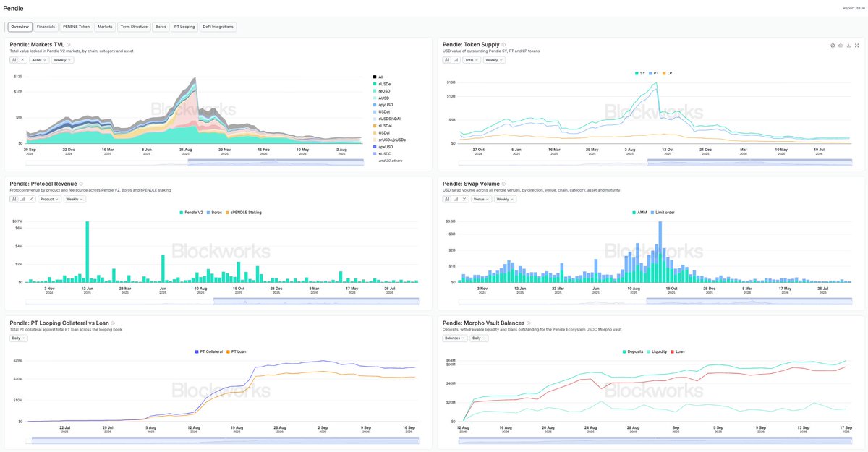Open Daily dropdown in PT Looping chart
This screenshot has width=868, height=452.
click(x=18, y=338)
